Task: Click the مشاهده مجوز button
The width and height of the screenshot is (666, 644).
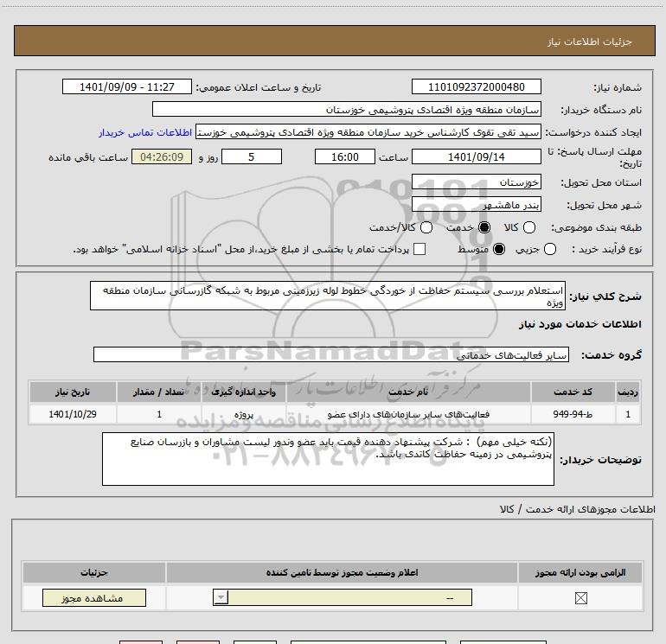Action: (94, 597)
